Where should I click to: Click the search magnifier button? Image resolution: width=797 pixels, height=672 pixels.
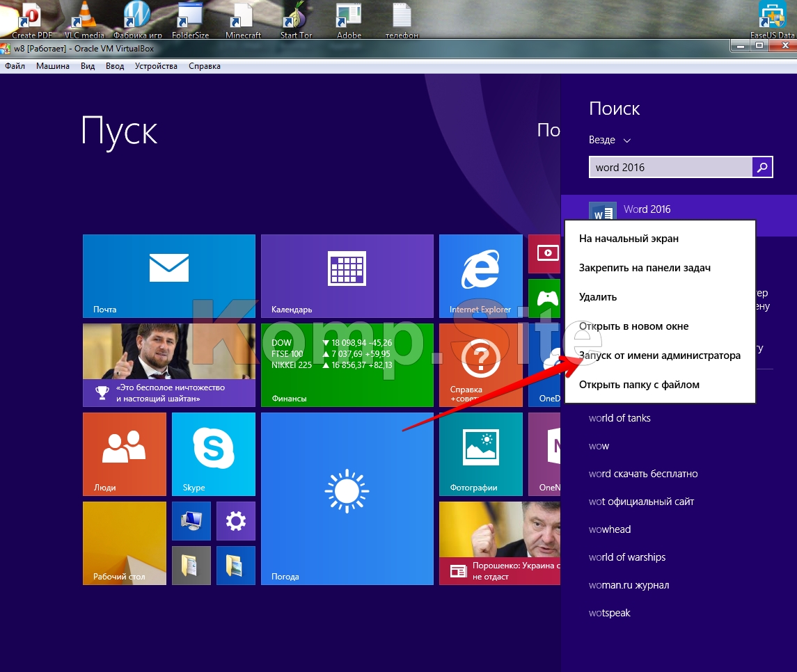coord(762,167)
